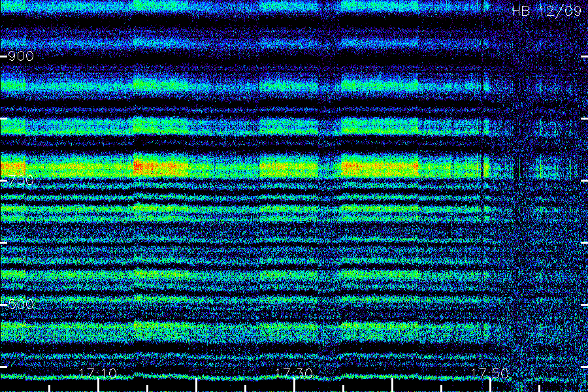Image resolution: width=588 pixels, height=392 pixels.
Task: Click the HB 12/09 station date label
Action: click(x=546, y=11)
